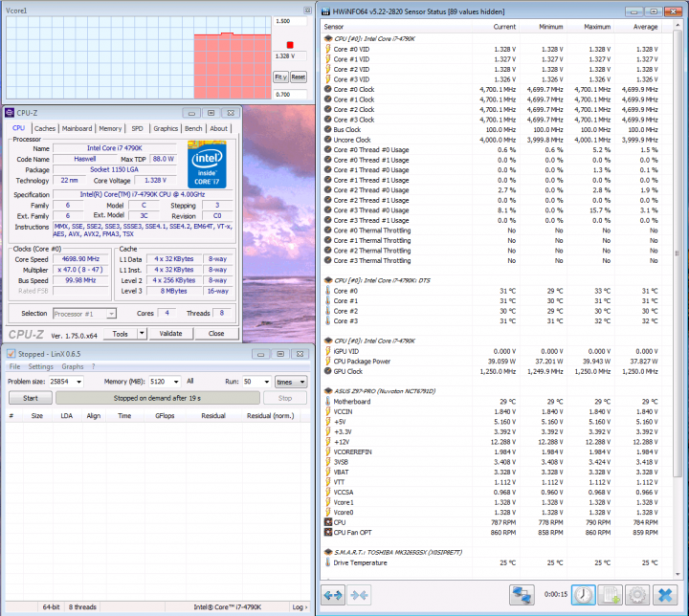This screenshot has height=616, width=689.
Task: Click Reset button in Vcore1 graph
Action: click(299, 77)
